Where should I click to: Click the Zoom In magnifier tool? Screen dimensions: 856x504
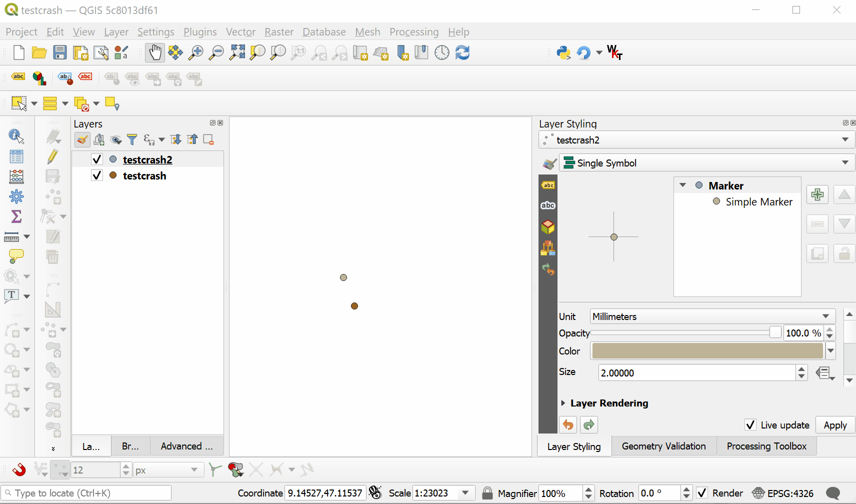tap(195, 52)
